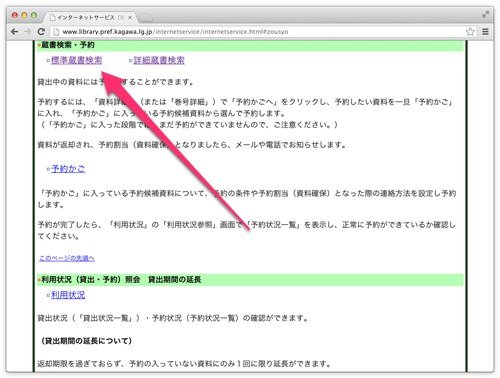Click the 蔵書検索・予約 section heading
The width and height of the screenshot is (500, 378).
(x=68, y=45)
